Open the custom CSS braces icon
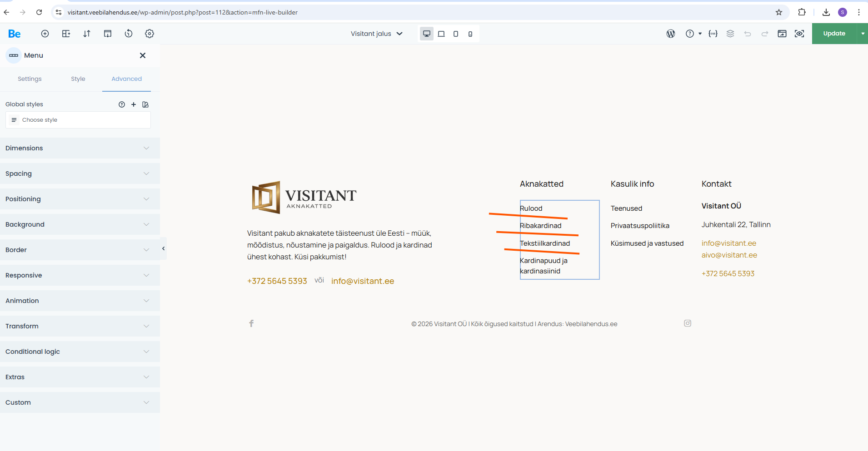The width and height of the screenshot is (868, 451). [713, 34]
